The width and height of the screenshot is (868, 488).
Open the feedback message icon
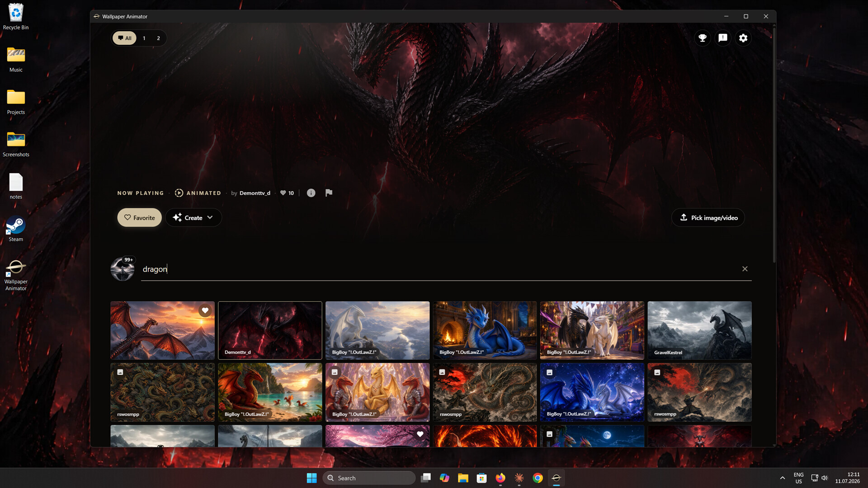[x=723, y=38]
